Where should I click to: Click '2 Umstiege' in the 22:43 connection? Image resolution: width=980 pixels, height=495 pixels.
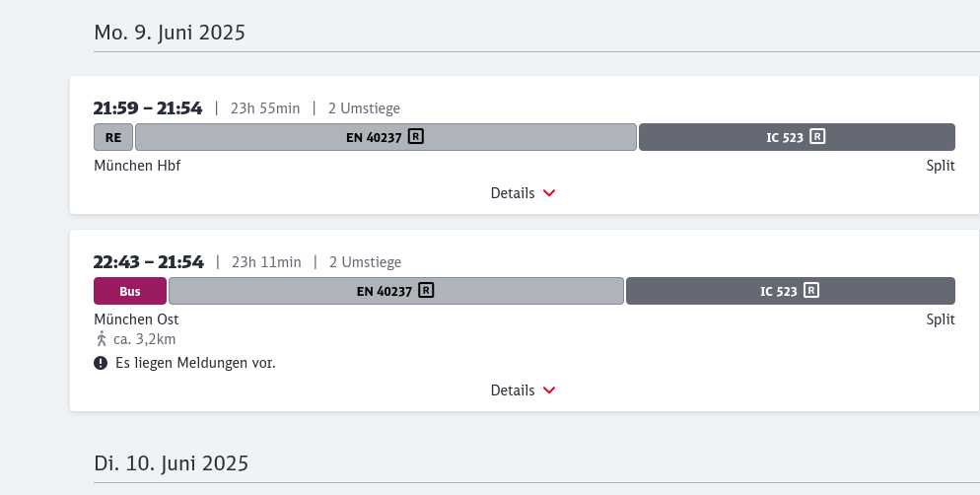pos(365,262)
